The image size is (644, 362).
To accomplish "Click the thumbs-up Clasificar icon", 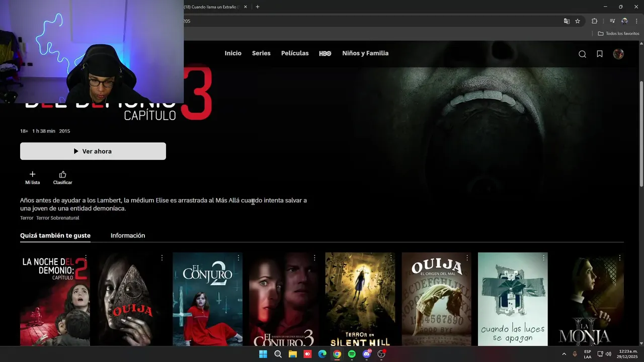I will point(63,174).
